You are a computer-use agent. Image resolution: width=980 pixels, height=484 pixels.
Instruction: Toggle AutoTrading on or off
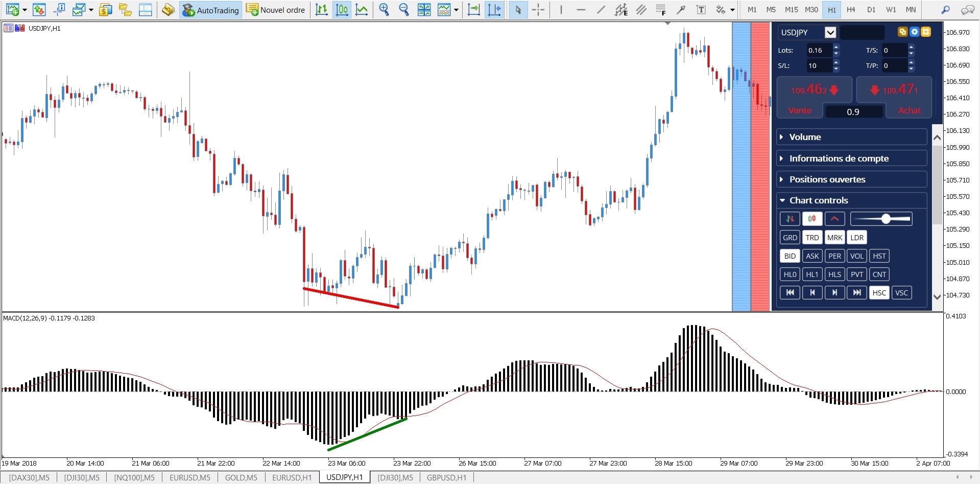(x=210, y=9)
